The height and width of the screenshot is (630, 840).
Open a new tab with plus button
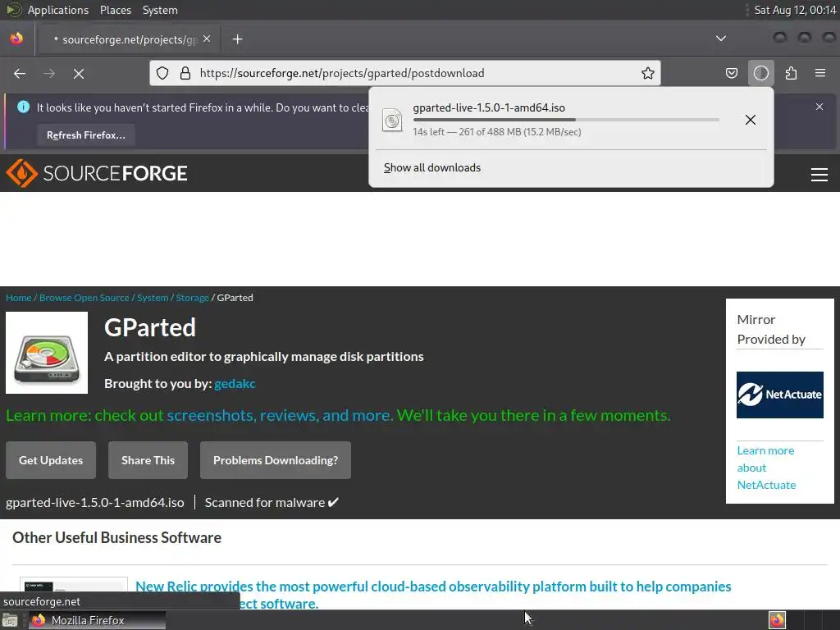click(237, 39)
